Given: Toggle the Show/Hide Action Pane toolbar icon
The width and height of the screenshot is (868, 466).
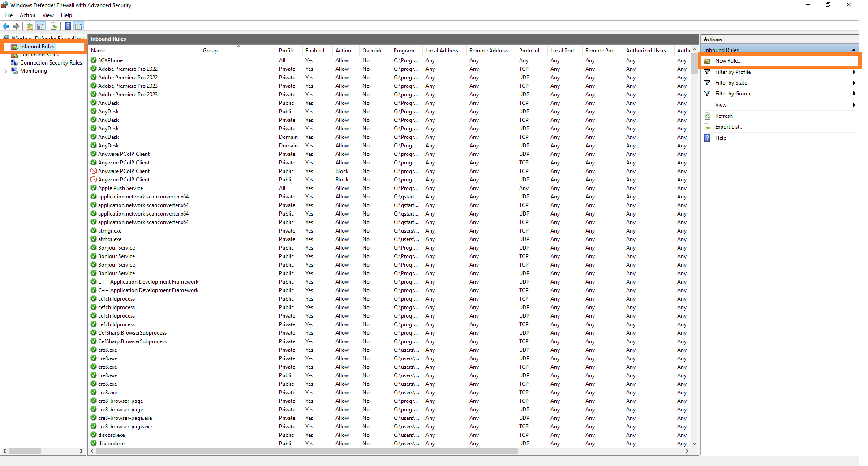Looking at the screenshot, I should click(x=79, y=26).
